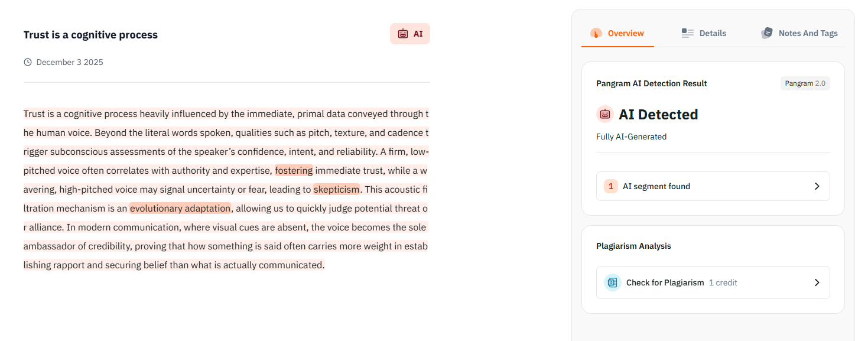Expand the AI segment found row arrow
868x341 pixels.
tap(817, 186)
